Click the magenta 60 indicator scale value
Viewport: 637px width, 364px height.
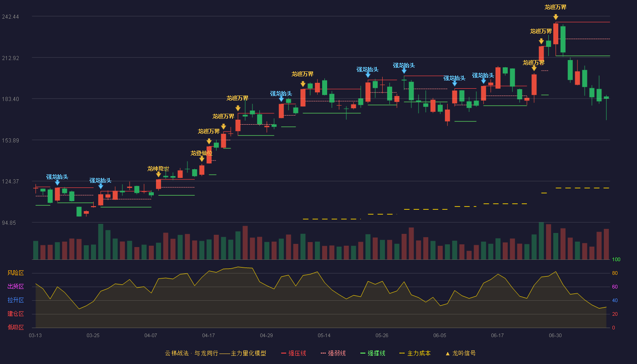615,287
